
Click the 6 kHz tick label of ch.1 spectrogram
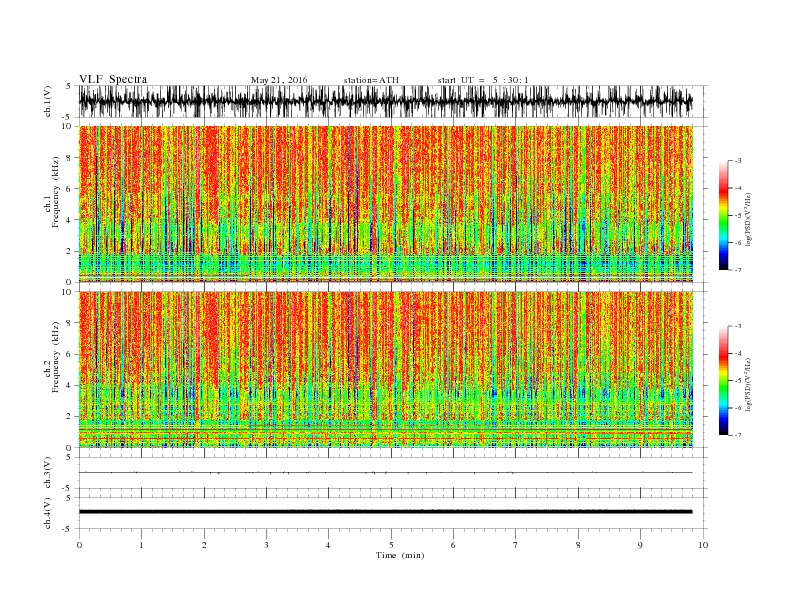click(69, 189)
